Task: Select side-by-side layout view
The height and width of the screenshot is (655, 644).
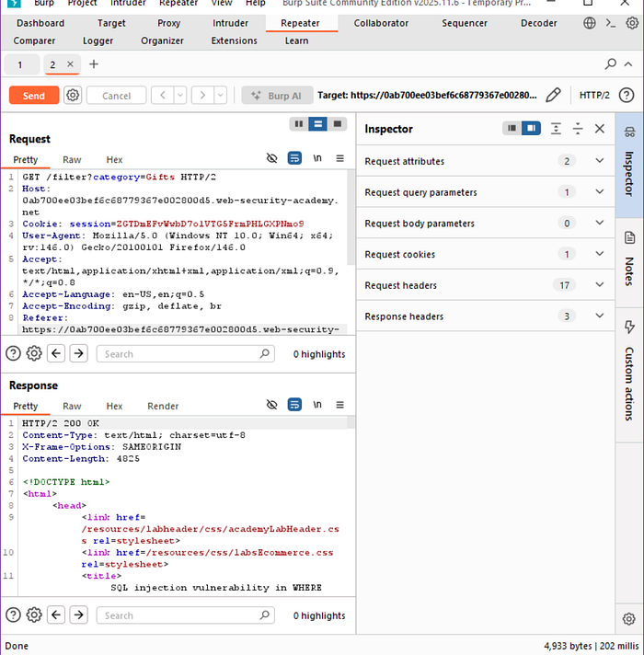Action: (x=299, y=123)
